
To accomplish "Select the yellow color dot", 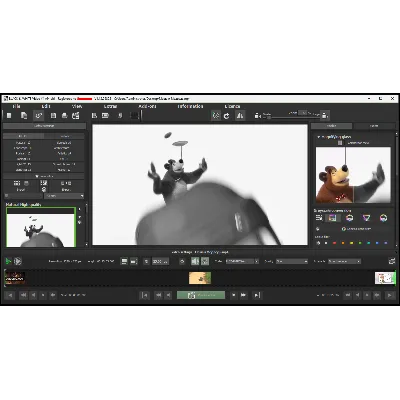I will click(351, 243).
